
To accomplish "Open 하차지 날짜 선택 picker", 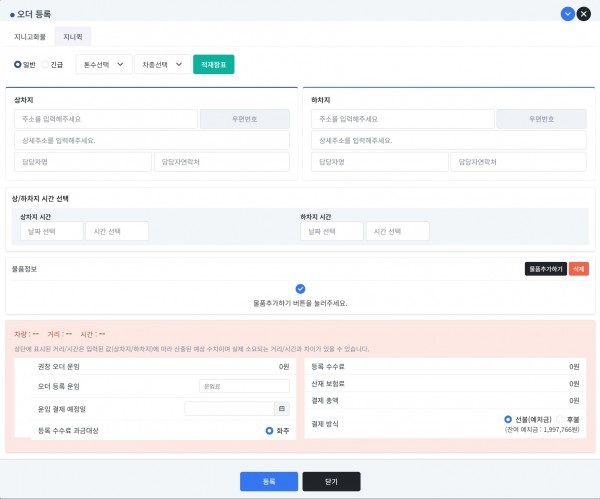I will (x=332, y=231).
